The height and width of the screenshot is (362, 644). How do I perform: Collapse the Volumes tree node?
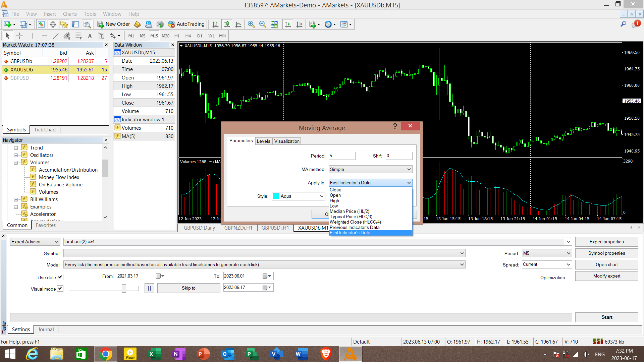click(x=16, y=163)
